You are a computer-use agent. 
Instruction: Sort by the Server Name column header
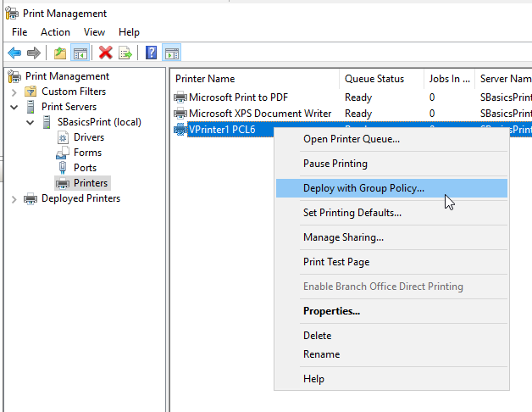(503, 79)
